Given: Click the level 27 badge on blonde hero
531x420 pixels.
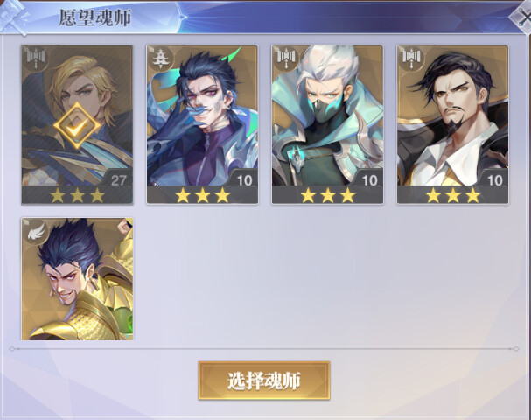Looking at the screenshot, I should (x=118, y=180).
